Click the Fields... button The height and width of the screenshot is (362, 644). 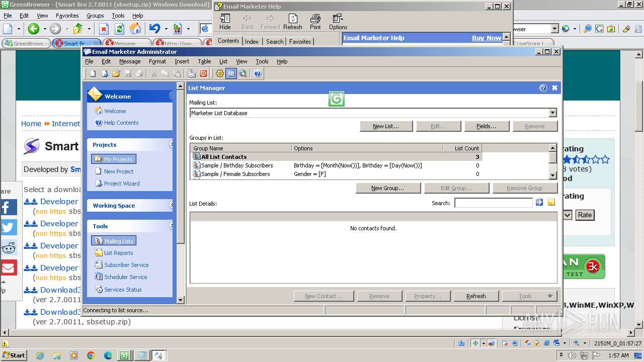click(486, 126)
